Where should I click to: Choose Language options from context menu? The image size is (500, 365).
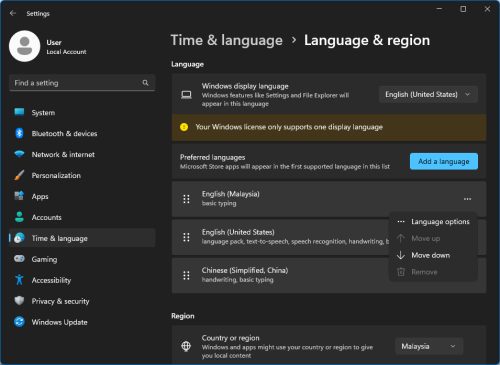(433, 222)
